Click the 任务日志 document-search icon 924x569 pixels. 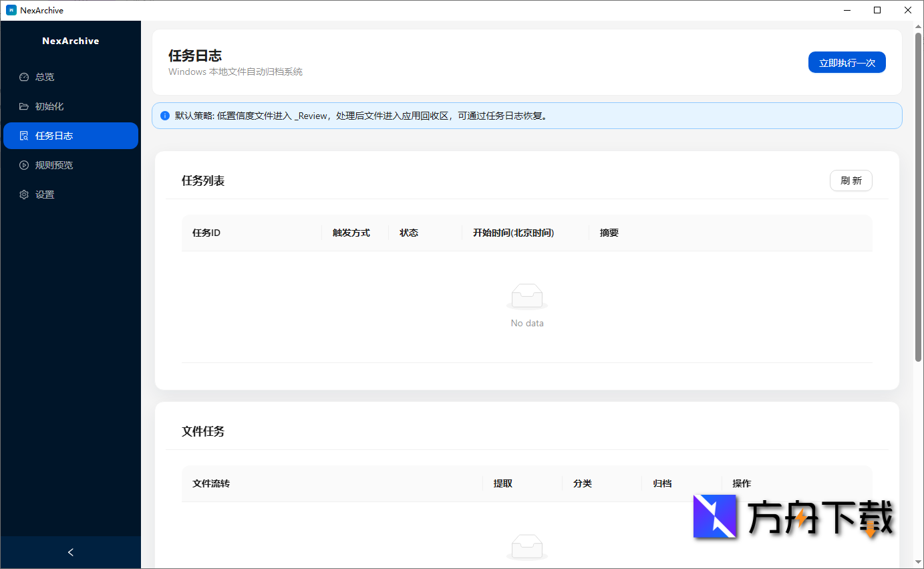24,135
